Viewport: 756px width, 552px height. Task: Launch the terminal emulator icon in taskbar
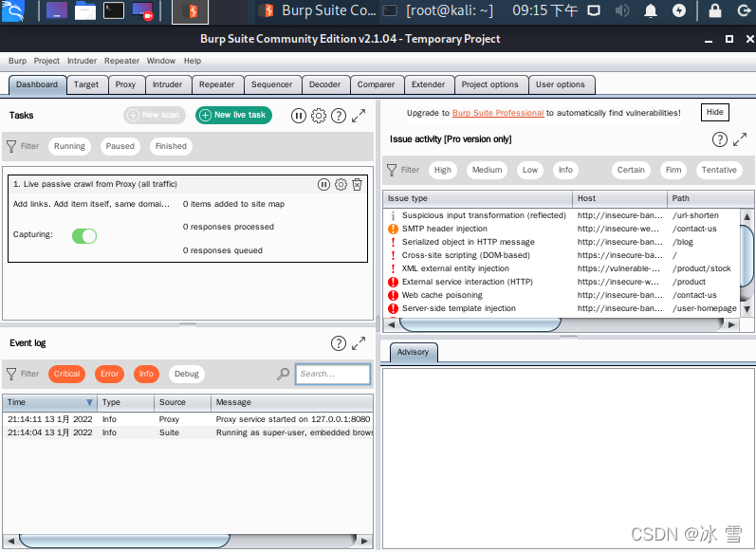tap(114, 11)
